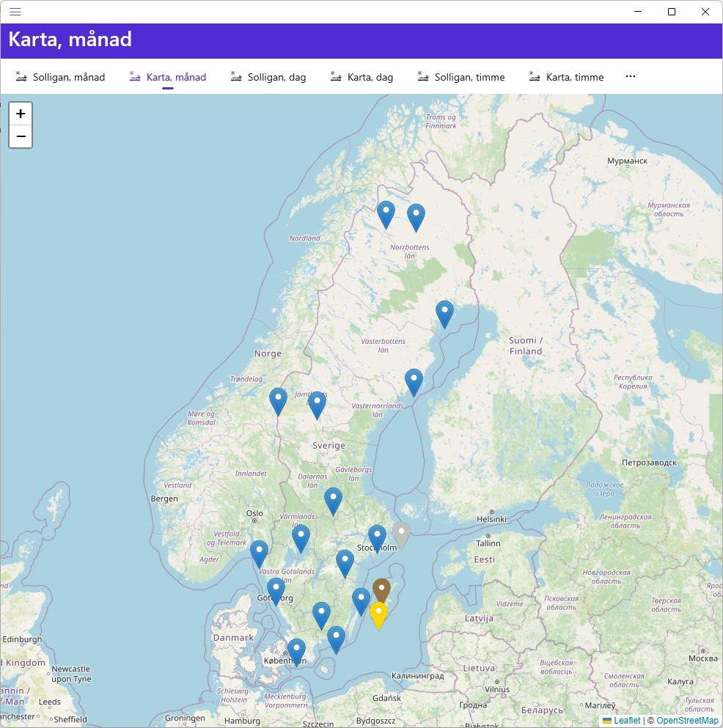
Task: Click the gray marker east of Stockholm
Action: [x=401, y=535]
